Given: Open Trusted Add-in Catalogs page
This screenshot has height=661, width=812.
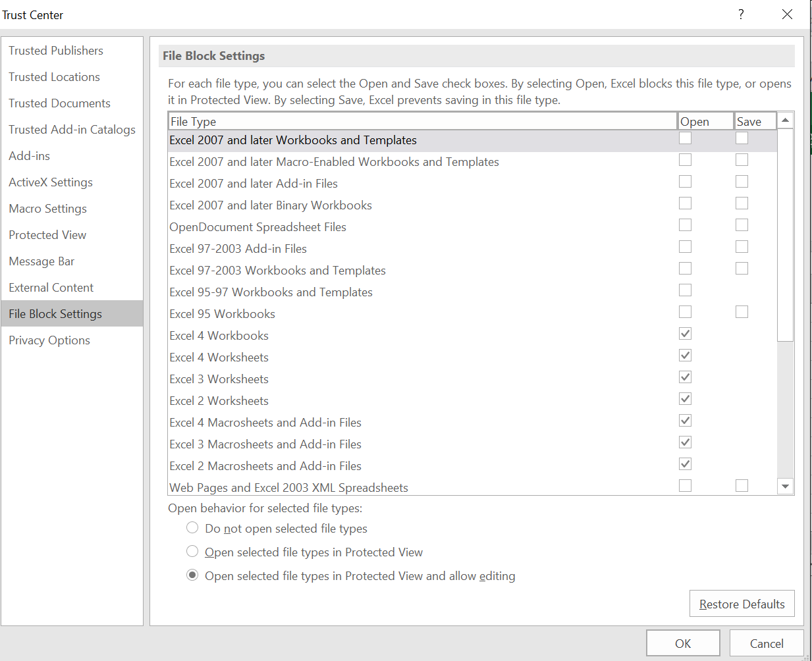Looking at the screenshot, I should [x=72, y=130].
